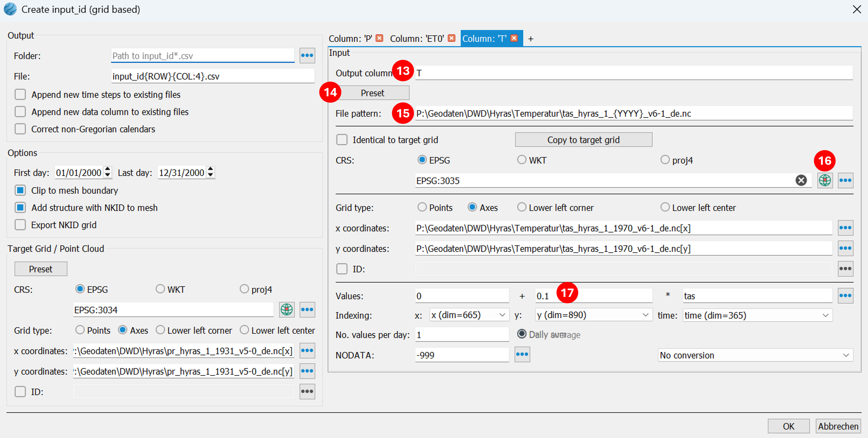Increase First day date with stepper up
868x438 pixels.
108,169
